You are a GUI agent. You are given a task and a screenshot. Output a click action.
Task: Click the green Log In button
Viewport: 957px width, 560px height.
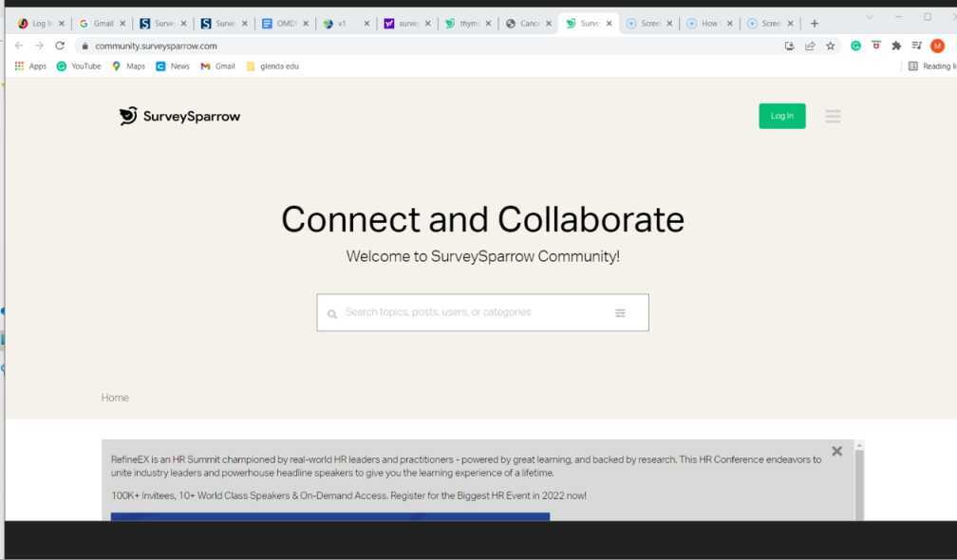click(x=781, y=115)
